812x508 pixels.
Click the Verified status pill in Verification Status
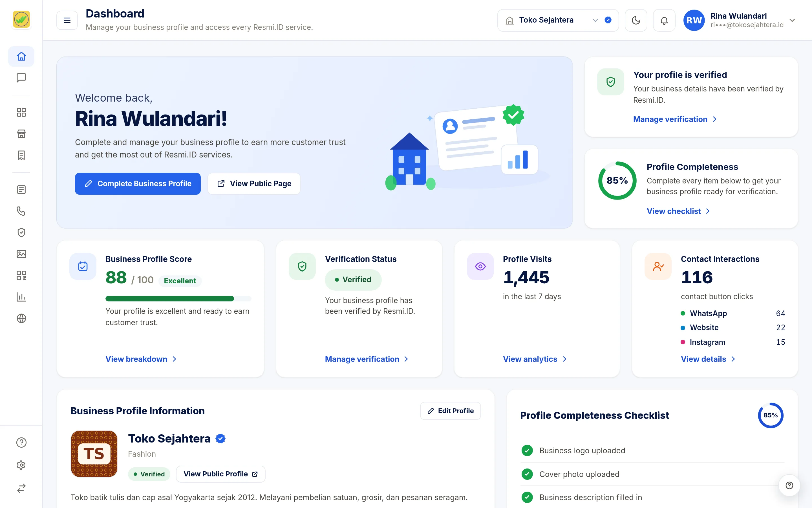tap(353, 279)
